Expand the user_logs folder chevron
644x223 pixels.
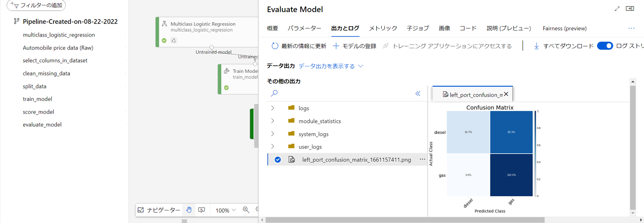273,147
